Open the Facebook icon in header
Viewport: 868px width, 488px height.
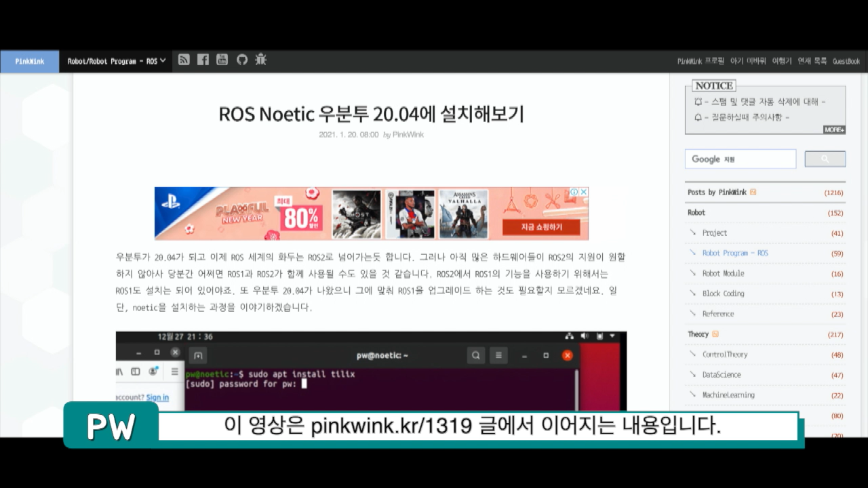click(203, 60)
